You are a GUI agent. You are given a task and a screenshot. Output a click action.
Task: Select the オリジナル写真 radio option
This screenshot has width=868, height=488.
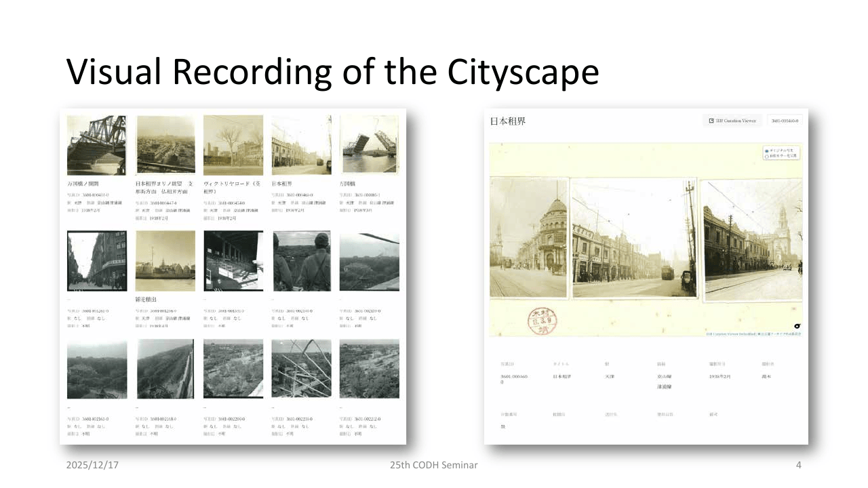tap(766, 150)
